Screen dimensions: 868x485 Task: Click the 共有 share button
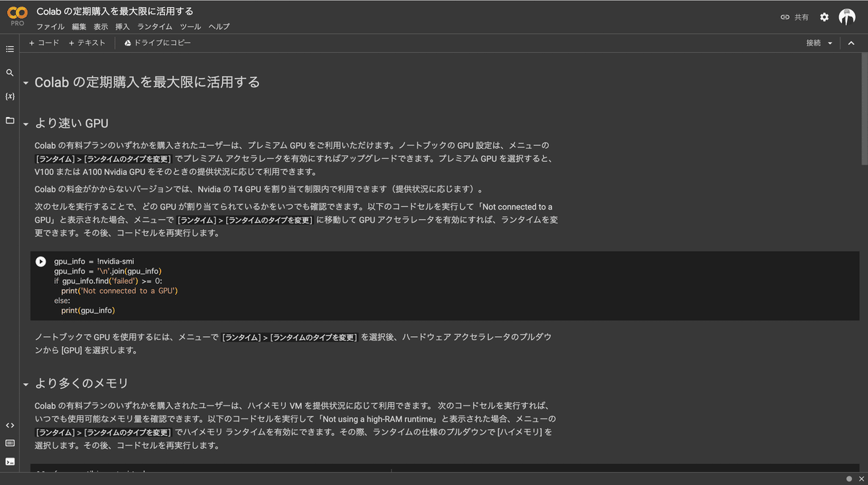point(794,17)
